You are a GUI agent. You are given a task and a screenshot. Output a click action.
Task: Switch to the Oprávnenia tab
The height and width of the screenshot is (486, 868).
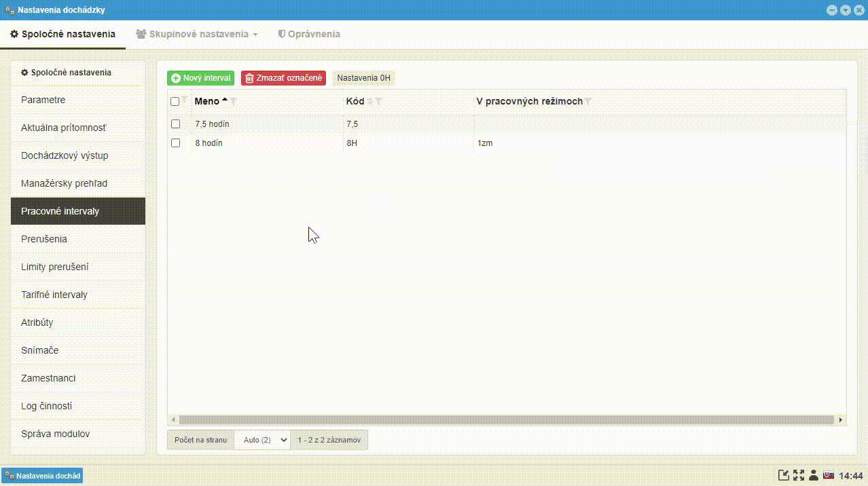tap(309, 34)
